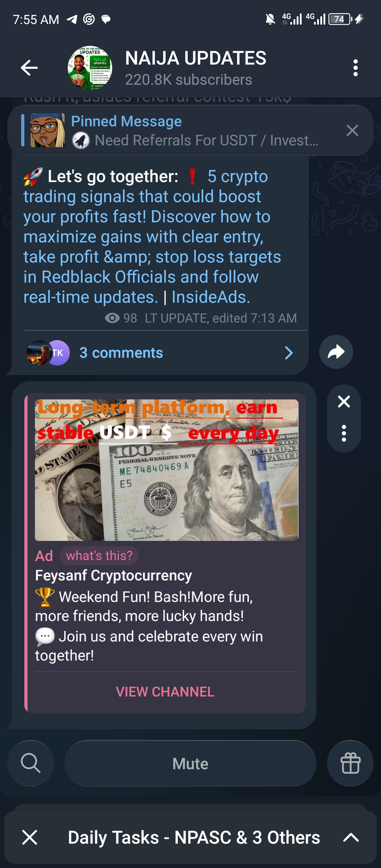Open the NAIJA UPDATES channel avatar
The width and height of the screenshot is (381, 868).
90,68
